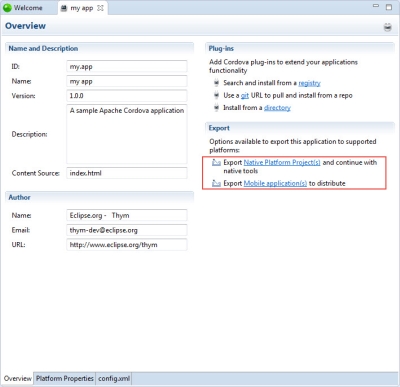Open the config.xml source tab
The height and width of the screenshot is (387, 400).
click(114, 379)
